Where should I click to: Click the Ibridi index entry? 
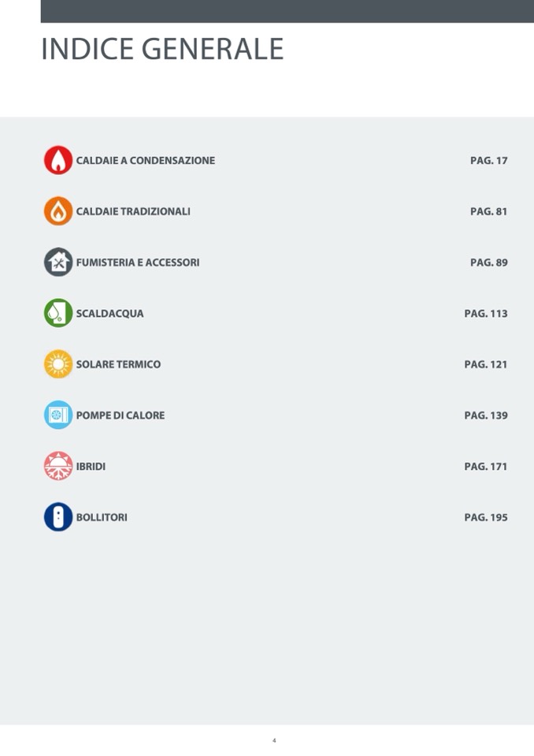point(91,467)
